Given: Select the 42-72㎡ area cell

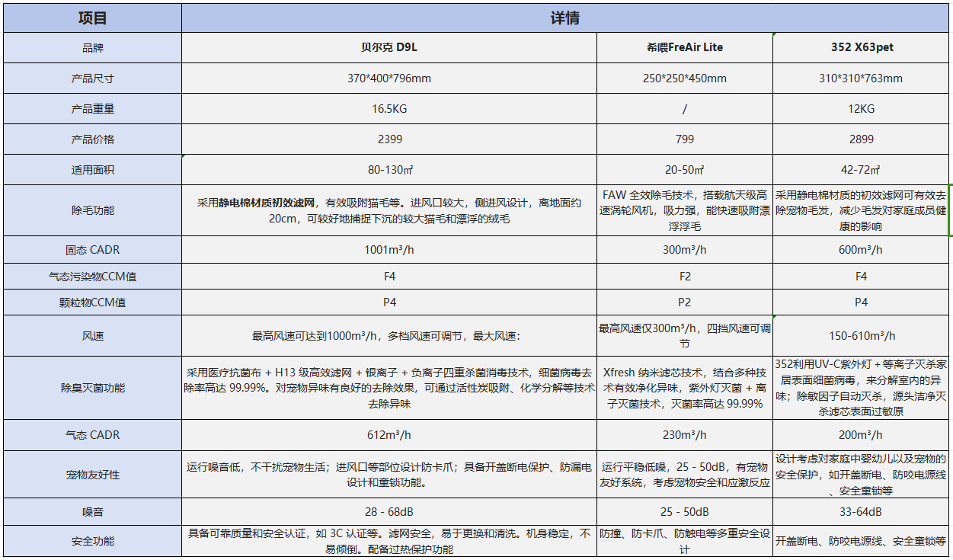Looking at the screenshot, I should pos(861,170).
